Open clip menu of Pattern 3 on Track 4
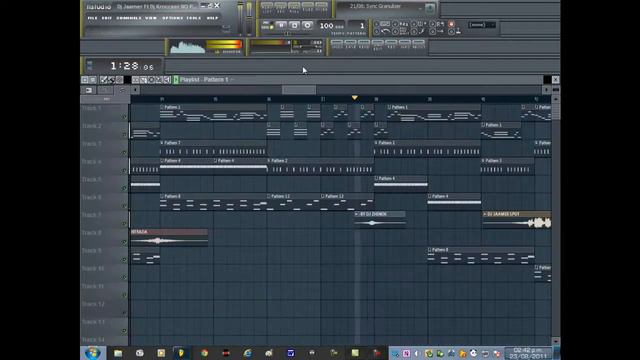 pyautogui.click(x=483, y=160)
